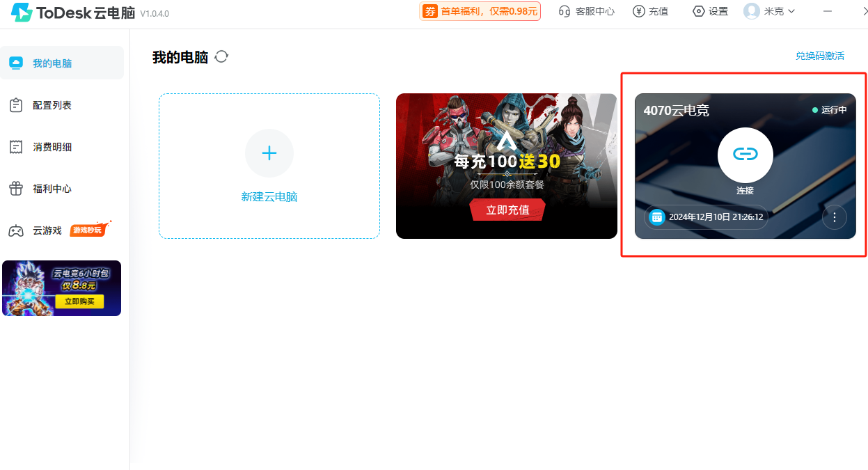Image resolution: width=868 pixels, height=470 pixels.
Task: Click the 游戏秒玩 badge
Action: click(x=90, y=229)
